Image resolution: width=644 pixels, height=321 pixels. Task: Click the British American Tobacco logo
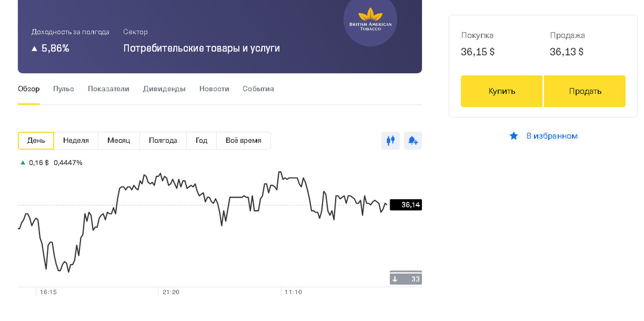coord(370,22)
